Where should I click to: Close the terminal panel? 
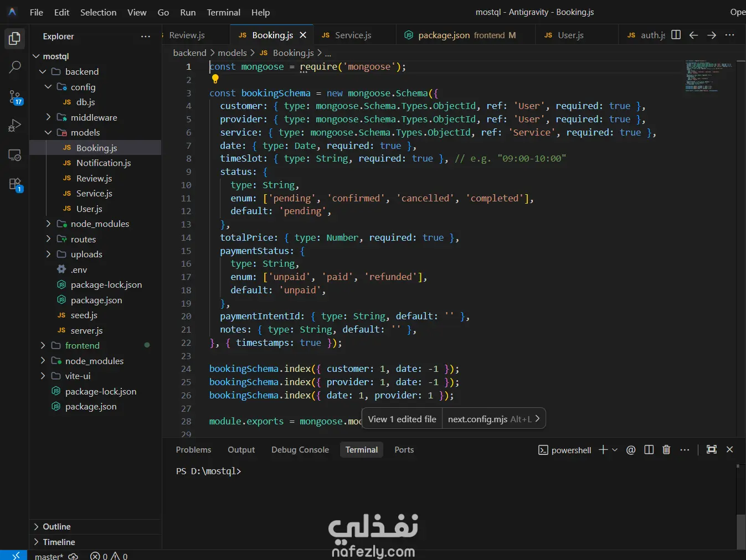pos(729,450)
